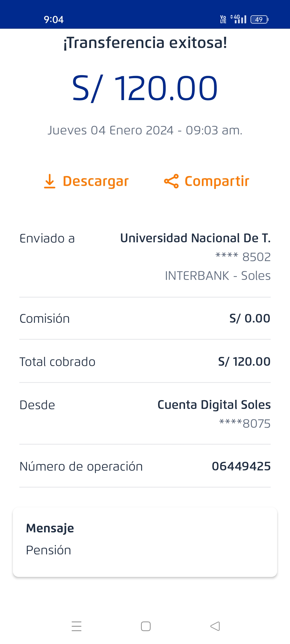
Task: Tap the 9:04 clock in status bar
Action: click(54, 20)
